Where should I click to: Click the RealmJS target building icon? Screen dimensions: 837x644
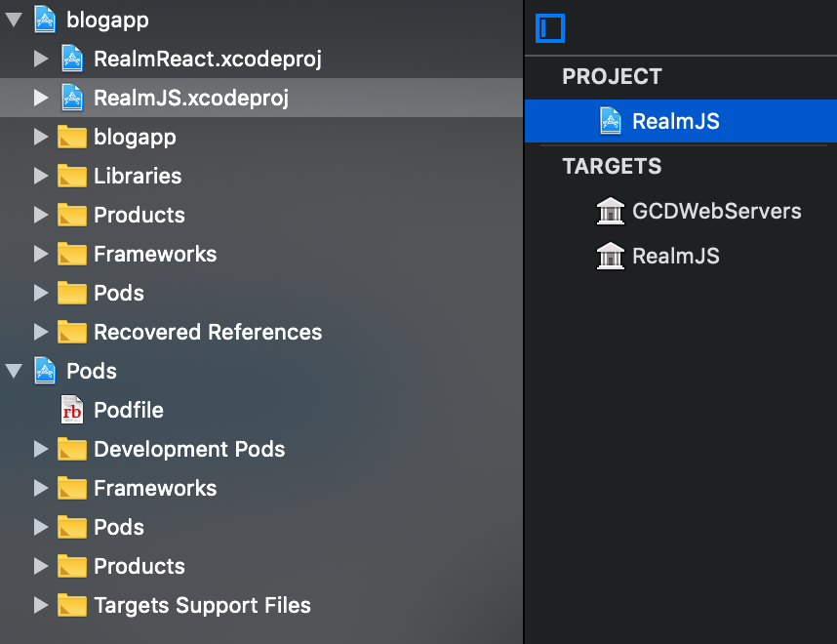[x=610, y=256]
